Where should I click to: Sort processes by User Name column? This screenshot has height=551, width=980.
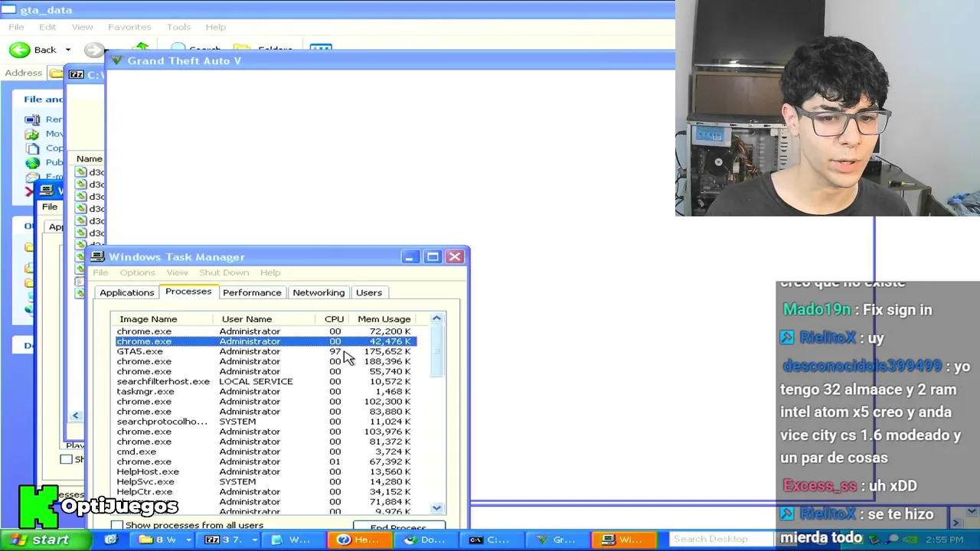click(265, 319)
